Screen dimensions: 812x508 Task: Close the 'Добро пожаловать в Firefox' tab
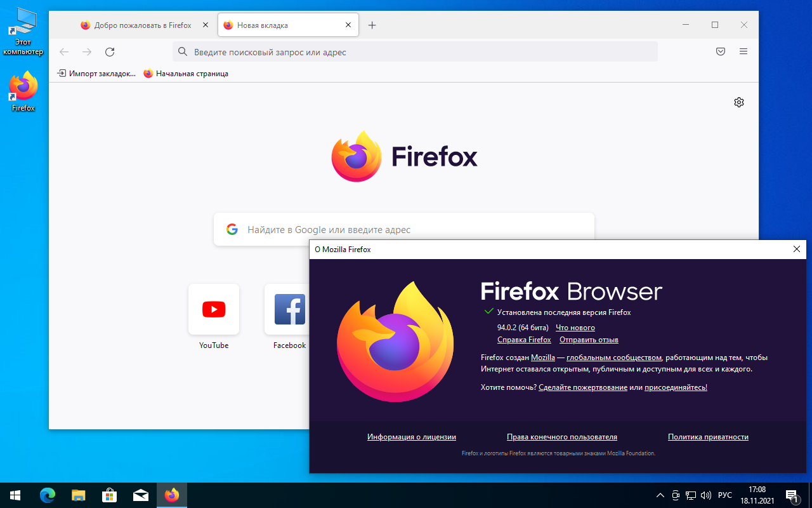tap(205, 25)
